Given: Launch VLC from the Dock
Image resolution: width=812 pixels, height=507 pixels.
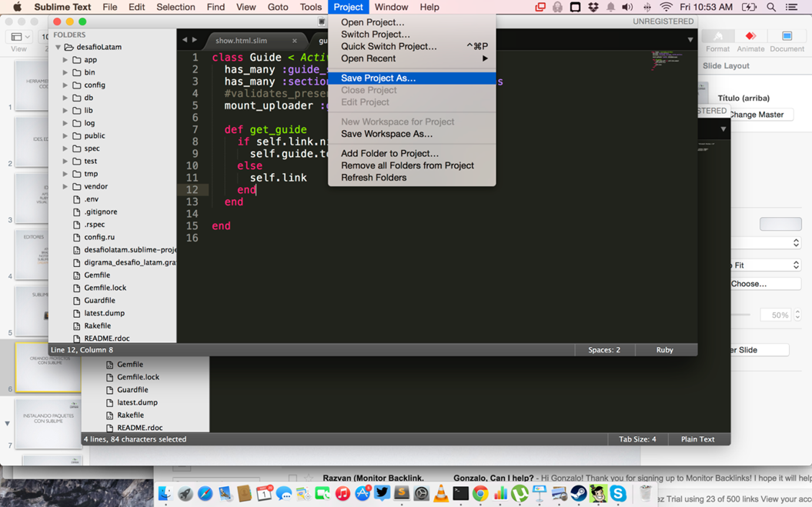Looking at the screenshot, I should tap(441, 493).
